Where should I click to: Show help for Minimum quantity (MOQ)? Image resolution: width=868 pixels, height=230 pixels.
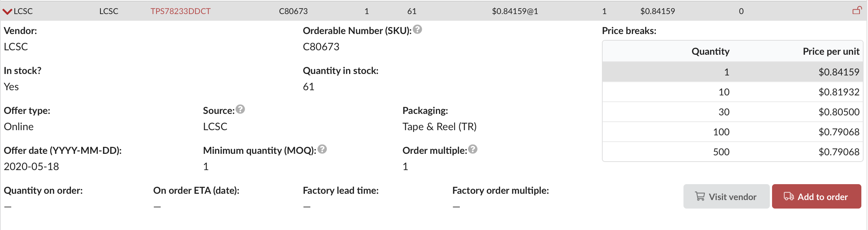[322, 149]
